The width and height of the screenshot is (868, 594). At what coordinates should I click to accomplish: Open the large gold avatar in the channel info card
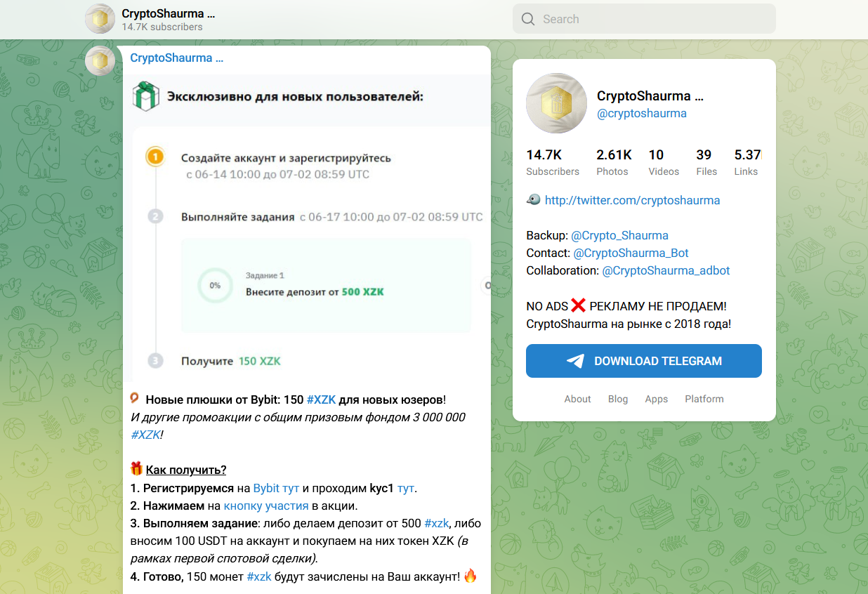556,103
